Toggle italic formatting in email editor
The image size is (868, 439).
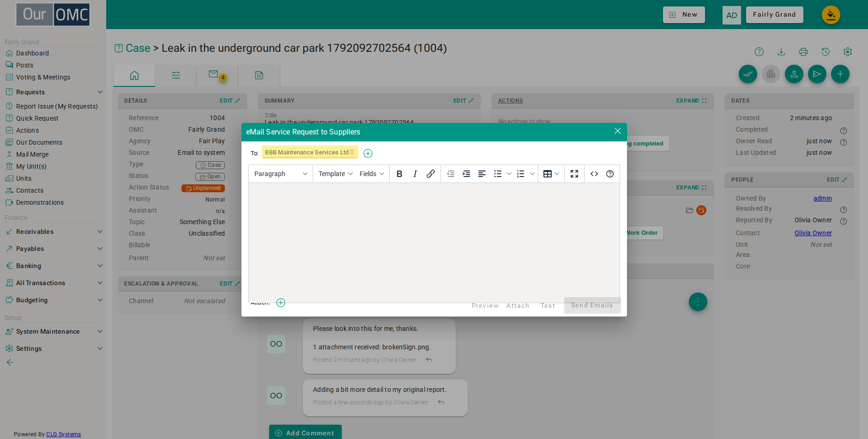(415, 174)
